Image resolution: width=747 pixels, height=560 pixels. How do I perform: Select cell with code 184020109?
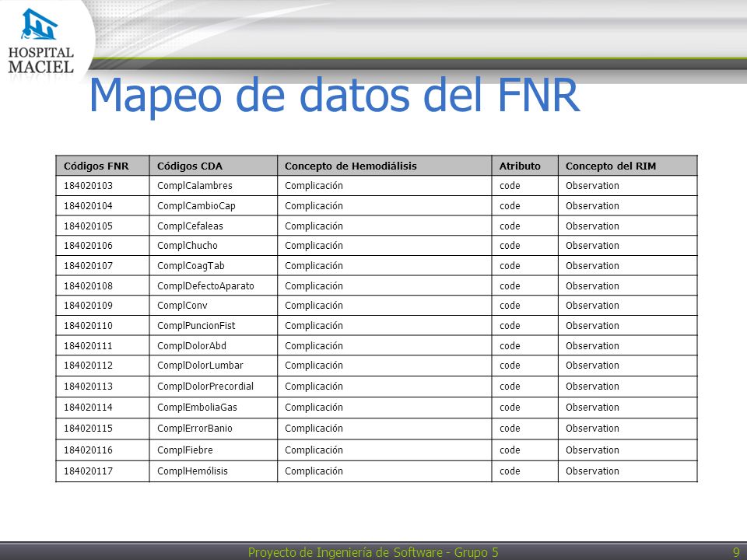103,305
